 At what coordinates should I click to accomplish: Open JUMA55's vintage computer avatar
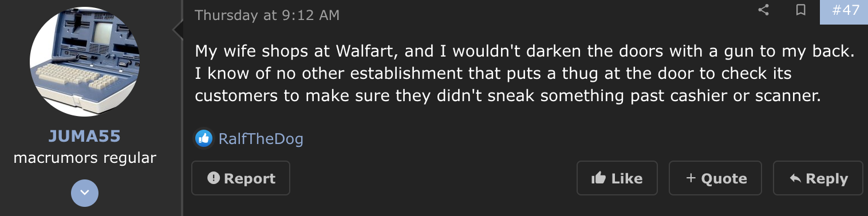tap(85, 62)
